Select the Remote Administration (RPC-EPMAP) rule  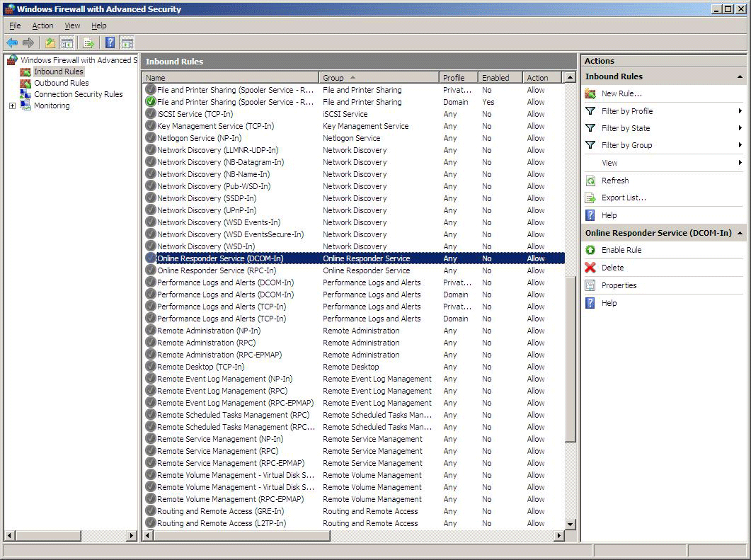(x=353, y=355)
